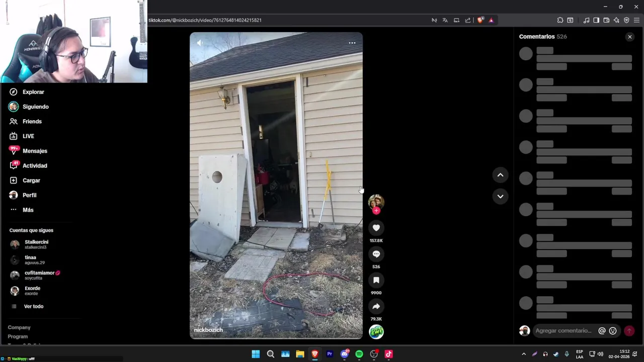Image resolution: width=644 pixels, height=362 pixels.
Task: Open Spotify from taskbar
Action: tap(359, 354)
